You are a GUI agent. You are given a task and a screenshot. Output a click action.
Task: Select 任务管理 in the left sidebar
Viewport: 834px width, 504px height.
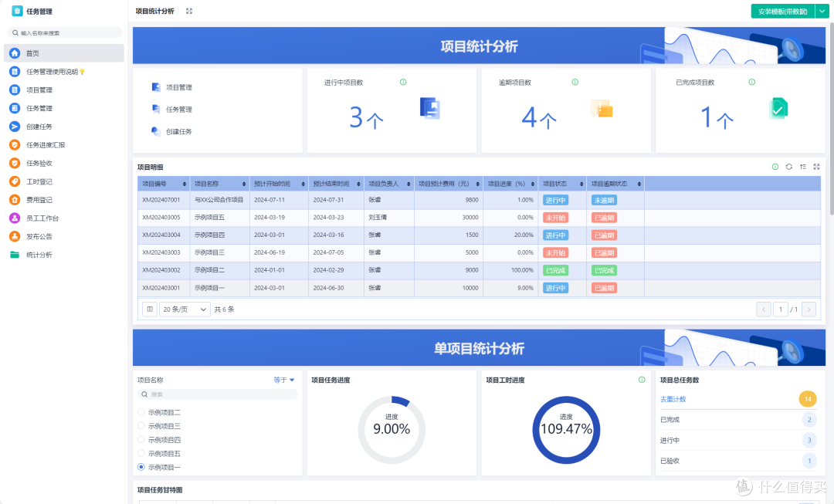(39, 109)
